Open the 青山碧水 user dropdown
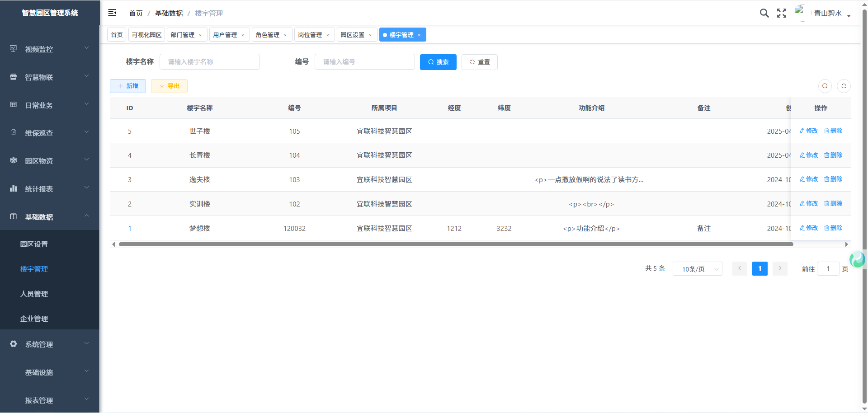Image resolution: width=868 pixels, height=413 pixels. click(x=831, y=14)
